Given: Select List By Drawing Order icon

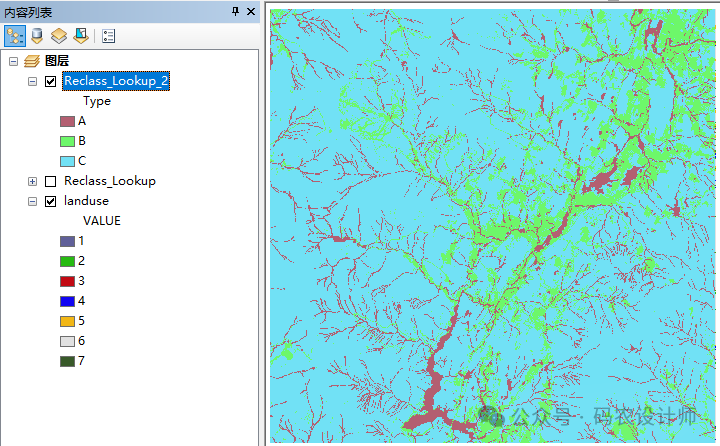Looking at the screenshot, I should (x=15, y=35).
